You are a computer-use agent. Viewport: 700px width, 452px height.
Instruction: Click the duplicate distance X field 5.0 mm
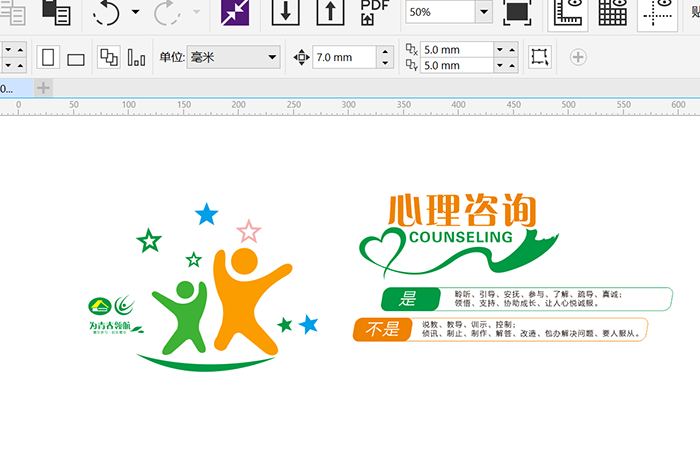coord(457,50)
